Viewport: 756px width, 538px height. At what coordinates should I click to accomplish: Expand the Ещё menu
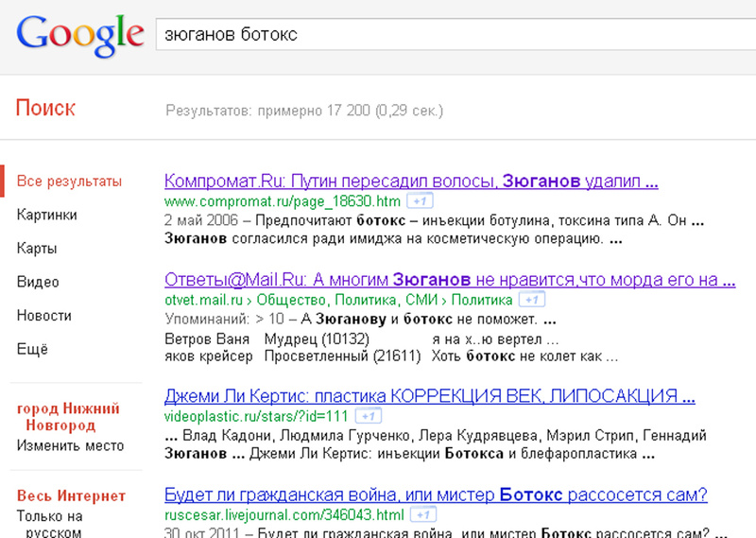[32, 349]
